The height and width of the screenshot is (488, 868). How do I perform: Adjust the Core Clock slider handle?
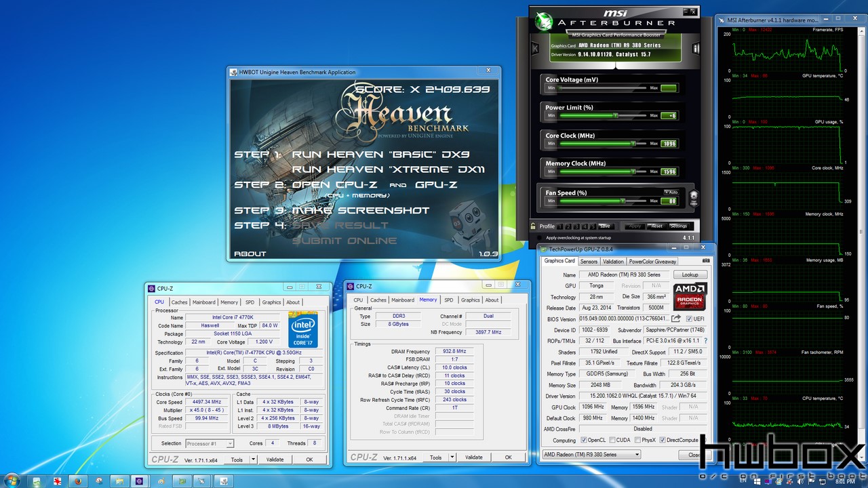click(x=633, y=143)
